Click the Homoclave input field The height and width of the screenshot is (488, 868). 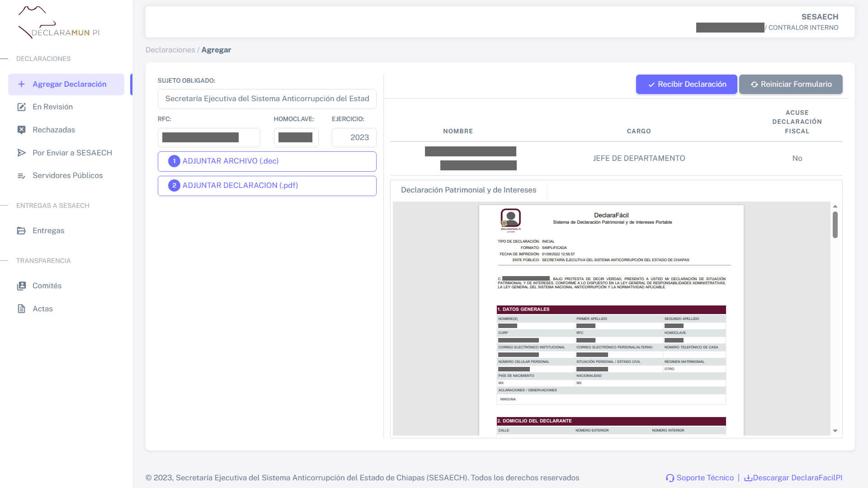click(296, 137)
